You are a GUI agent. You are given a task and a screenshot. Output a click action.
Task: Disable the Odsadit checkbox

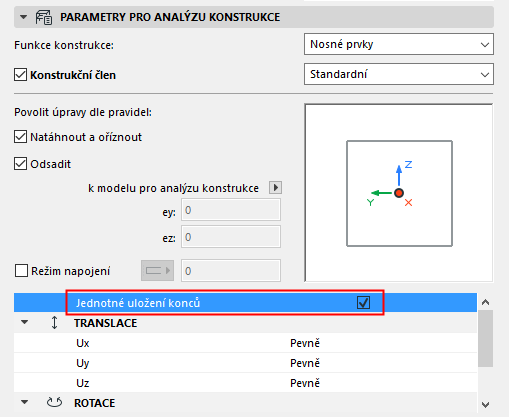coord(20,164)
